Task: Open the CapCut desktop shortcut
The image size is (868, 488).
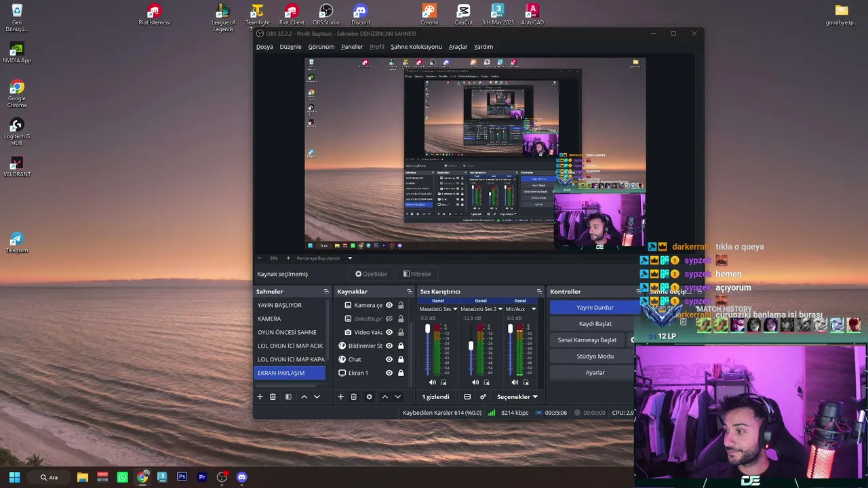Action: pyautogui.click(x=464, y=15)
